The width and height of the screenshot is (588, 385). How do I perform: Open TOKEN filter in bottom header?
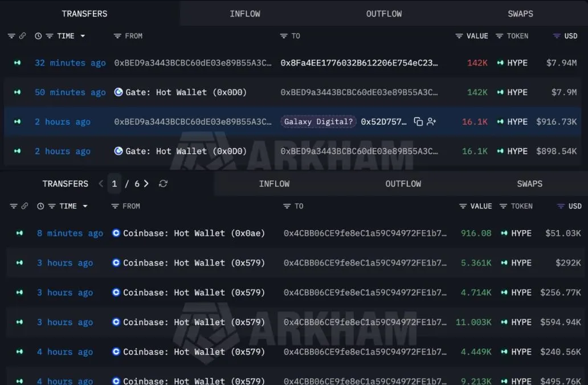[x=503, y=206]
